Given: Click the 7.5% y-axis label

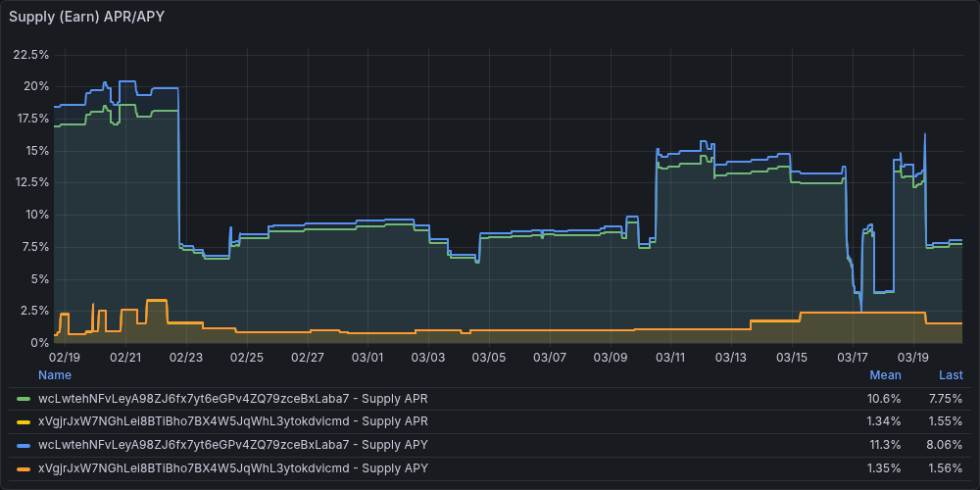Looking at the screenshot, I should [35, 247].
